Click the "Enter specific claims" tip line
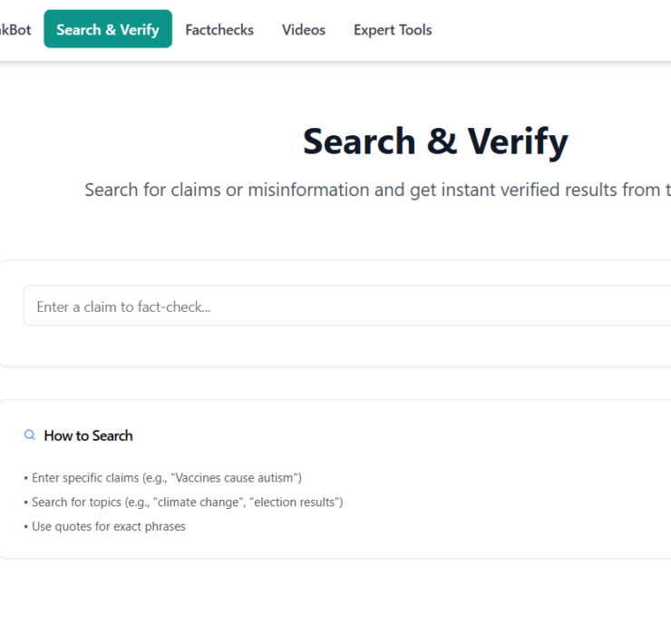671x644 pixels. (x=163, y=477)
